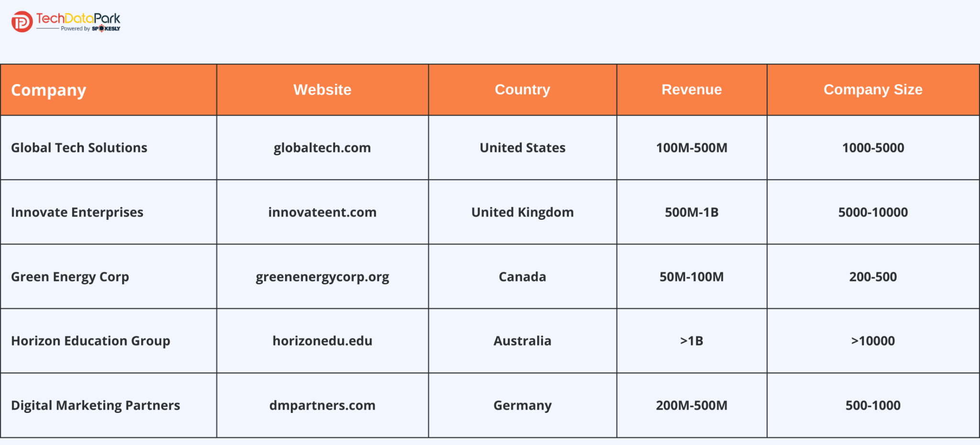The width and height of the screenshot is (980, 445).
Task: Select the Country column header
Action: 522,89
